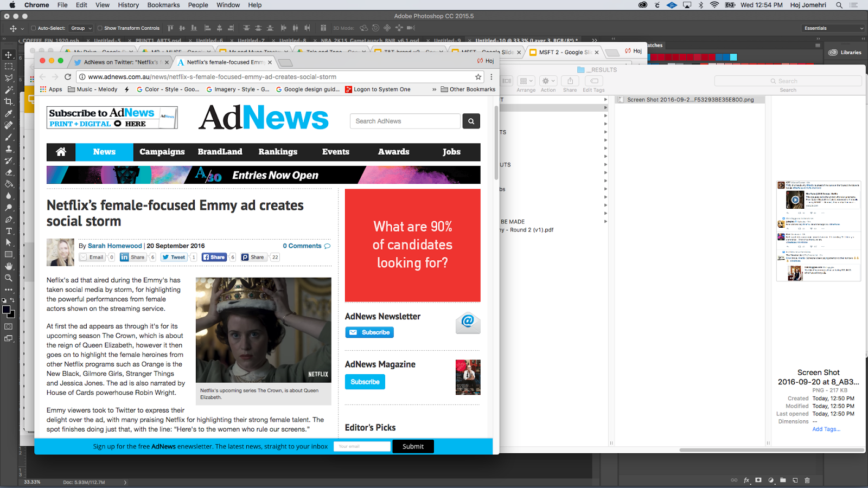Image resolution: width=868 pixels, height=488 pixels.
Task: Bookmark this page with the star icon
Action: 478,77
